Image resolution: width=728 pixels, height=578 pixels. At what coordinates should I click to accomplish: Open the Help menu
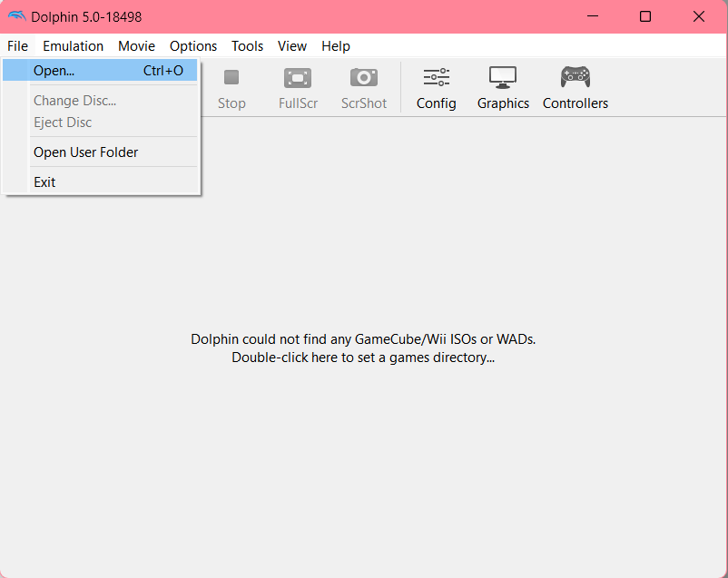pyautogui.click(x=336, y=46)
